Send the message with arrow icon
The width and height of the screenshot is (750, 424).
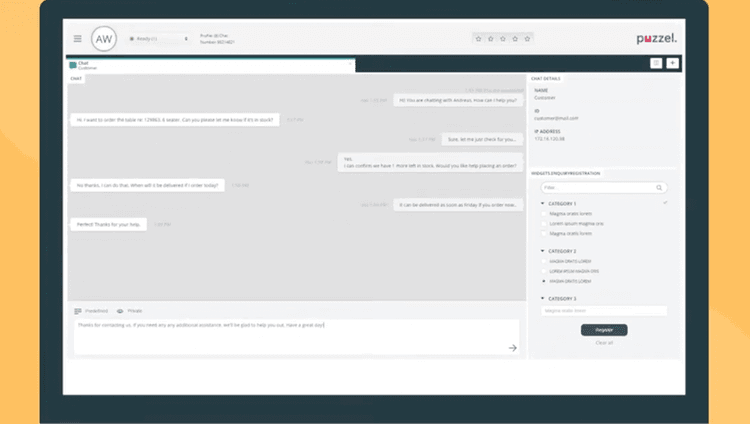coord(513,348)
